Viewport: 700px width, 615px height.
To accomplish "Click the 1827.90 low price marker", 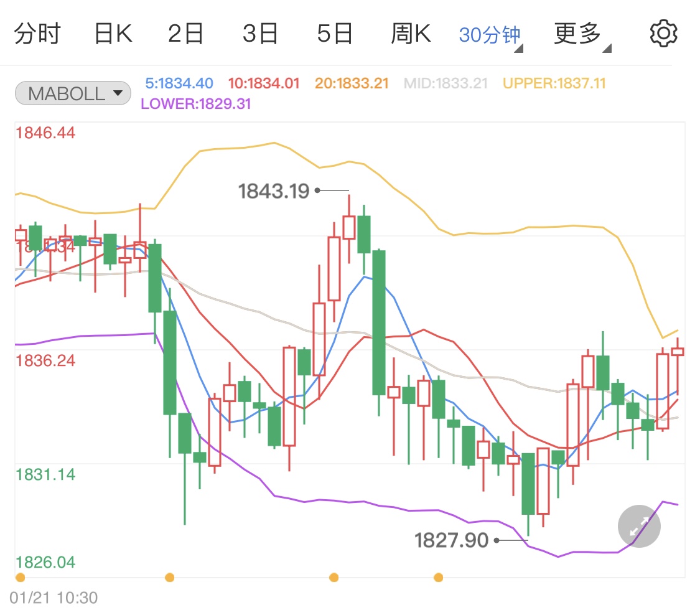I will [x=452, y=540].
